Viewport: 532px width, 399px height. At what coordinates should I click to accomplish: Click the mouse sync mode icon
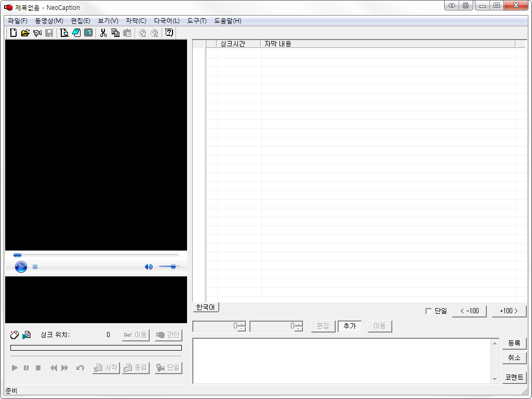pyautogui.click(x=14, y=335)
